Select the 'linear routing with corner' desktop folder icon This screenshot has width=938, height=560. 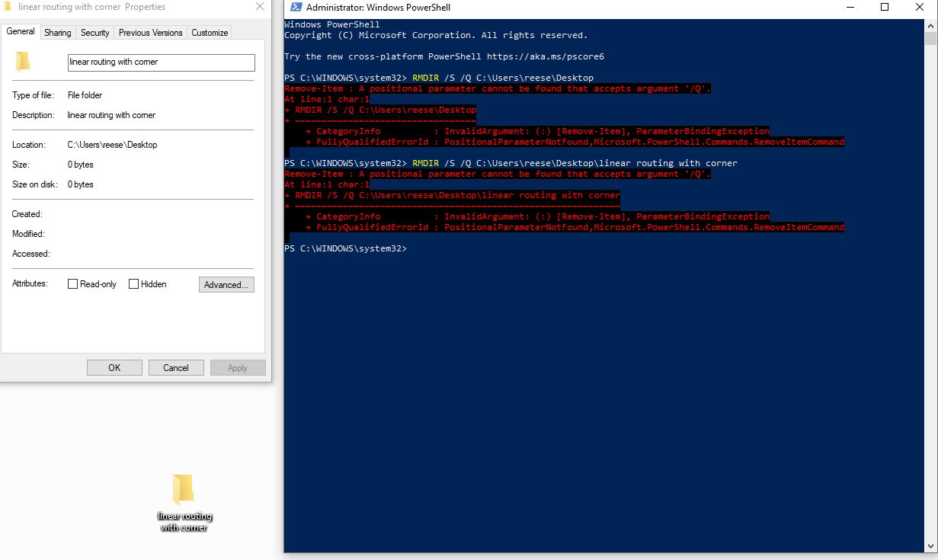183,489
